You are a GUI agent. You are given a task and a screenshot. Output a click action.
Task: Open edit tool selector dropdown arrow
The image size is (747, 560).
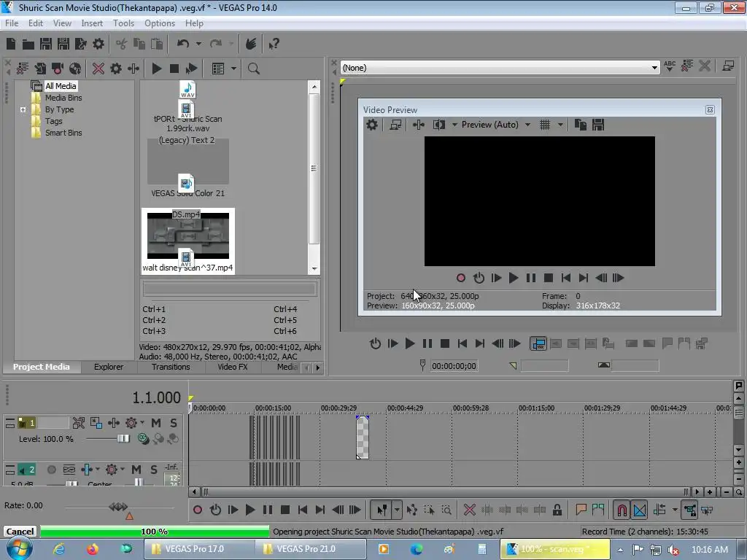(x=397, y=510)
